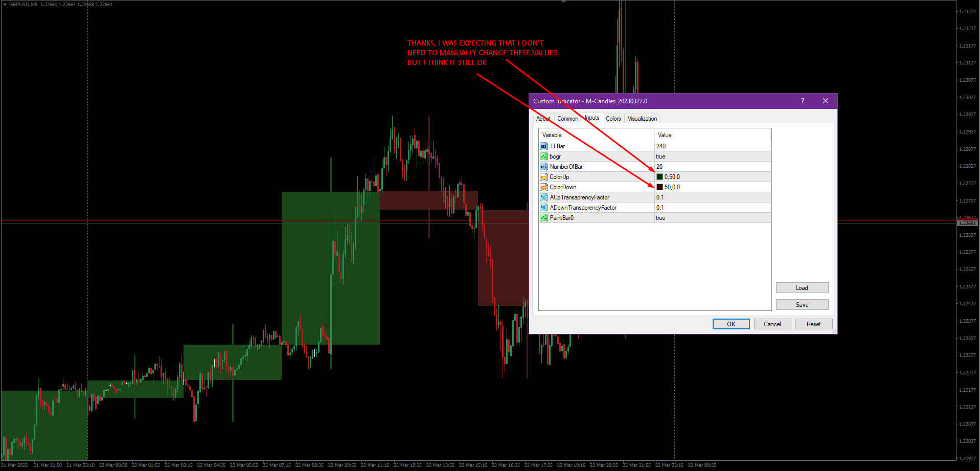The image size is (980, 471).
Task: Save the current input parameters
Action: [802, 305]
